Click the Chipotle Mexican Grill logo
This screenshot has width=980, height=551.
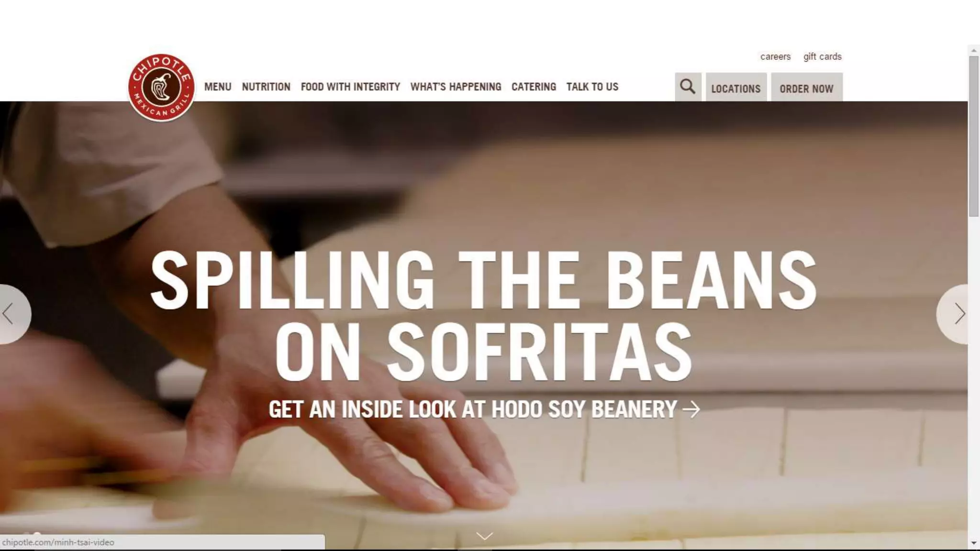coord(161,88)
